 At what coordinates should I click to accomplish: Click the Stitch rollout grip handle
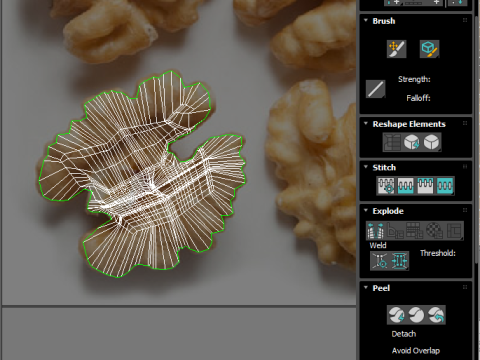[x=465, y=167]
